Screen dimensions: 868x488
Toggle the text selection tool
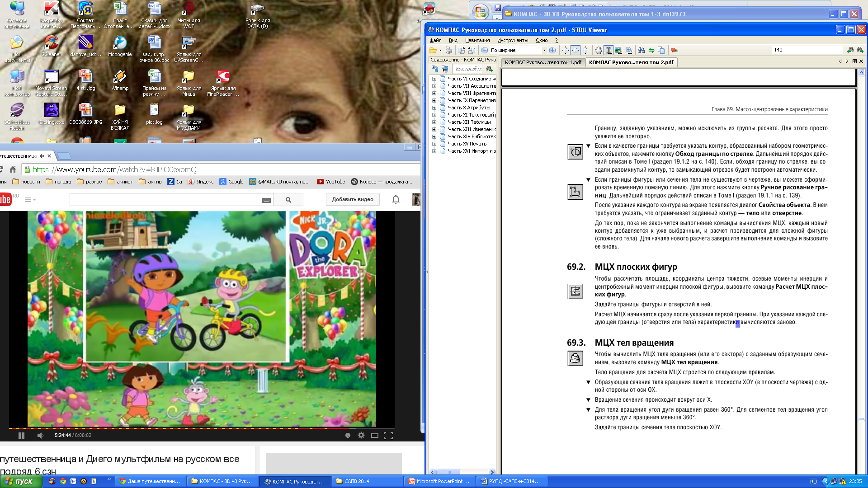[609, 50]
